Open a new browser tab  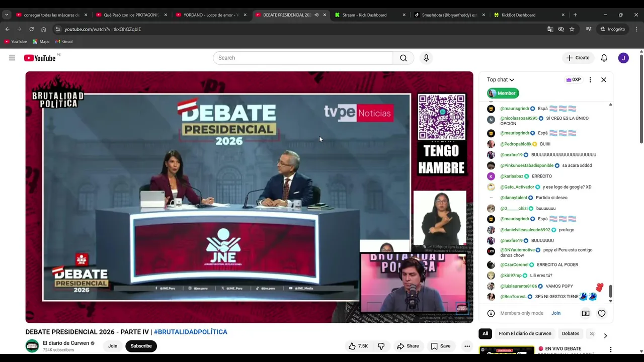coord(575,15)
